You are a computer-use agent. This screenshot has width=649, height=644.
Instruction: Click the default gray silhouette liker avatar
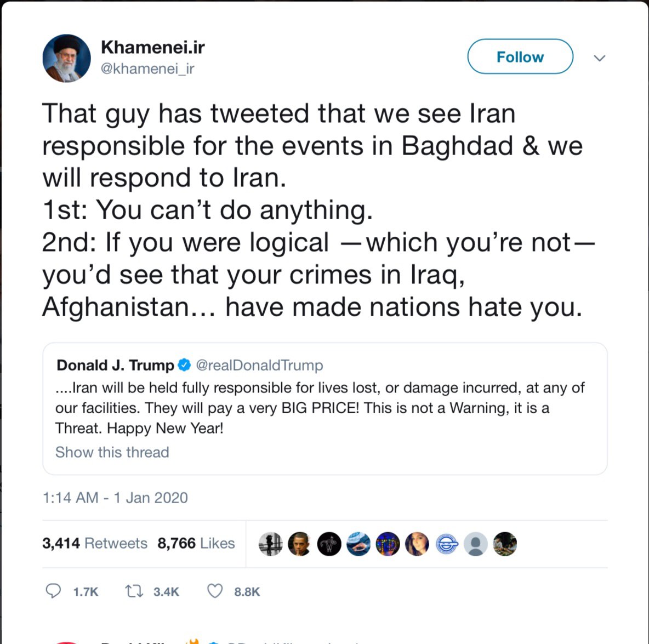click(476, 544)
